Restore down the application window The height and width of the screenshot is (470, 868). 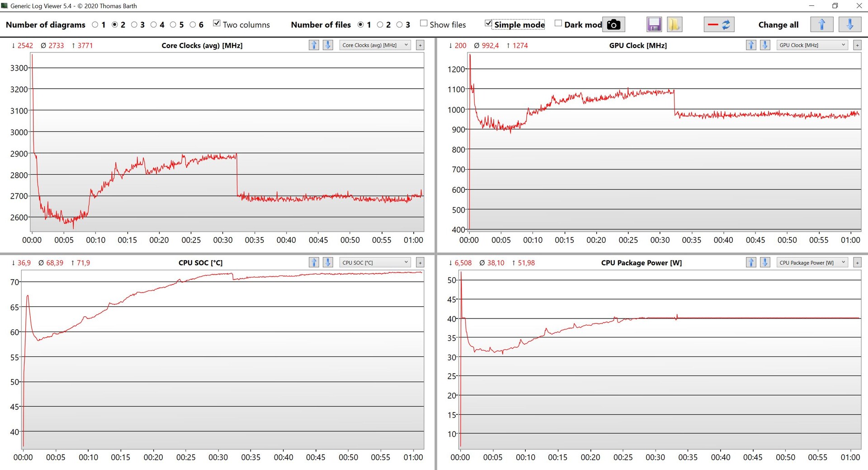(x=835, y=6)
